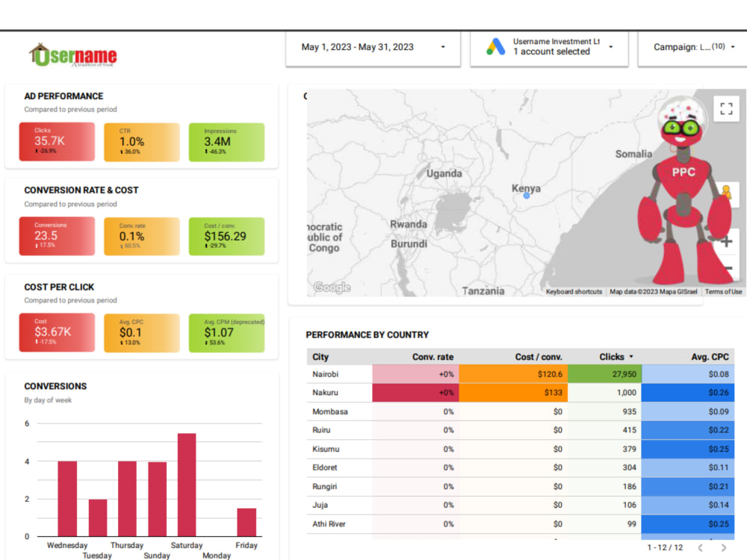
Task: Toggle map fullscreen view
Action: [x=726, y=108]
